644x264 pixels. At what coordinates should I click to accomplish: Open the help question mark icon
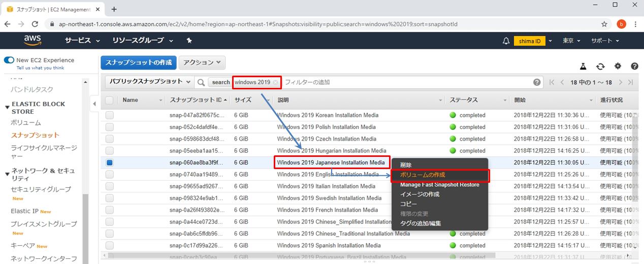click(634, 66)
